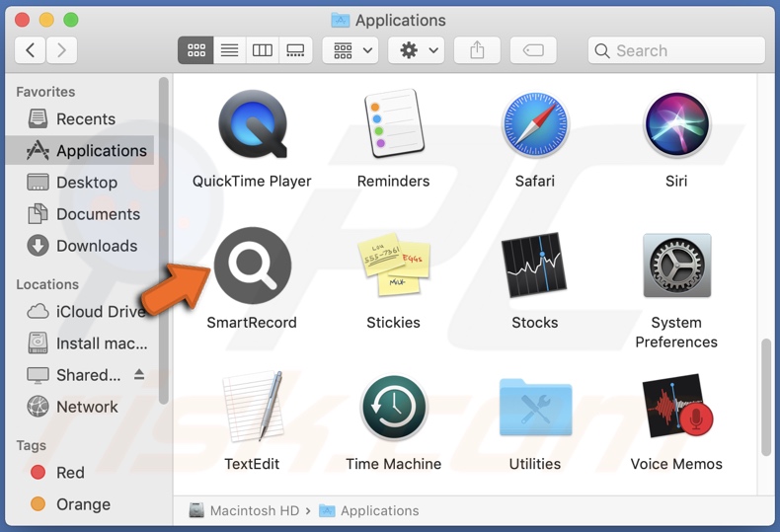Click the Reminders name label
The width and height of the screenshot is (780, 532).
(394, 181)
